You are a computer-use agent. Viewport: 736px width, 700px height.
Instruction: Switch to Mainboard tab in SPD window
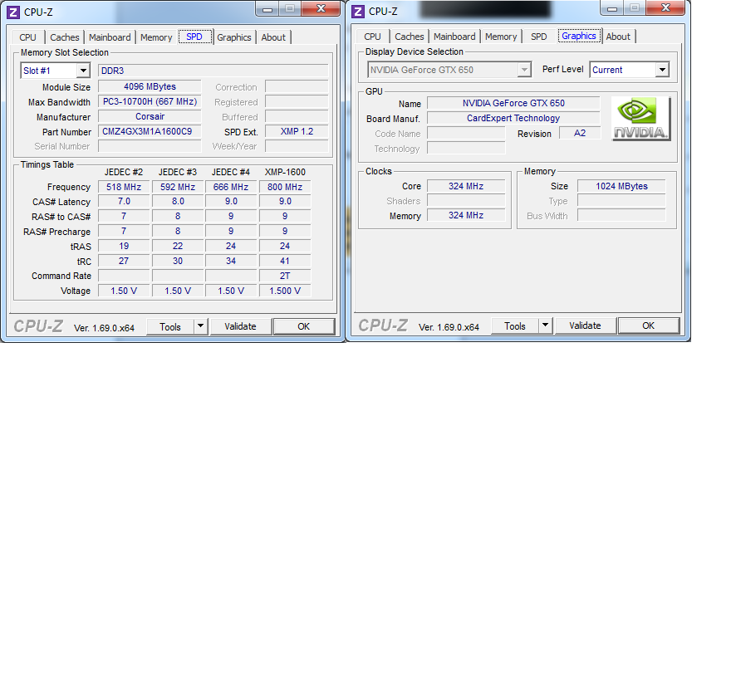click(110, 37)
